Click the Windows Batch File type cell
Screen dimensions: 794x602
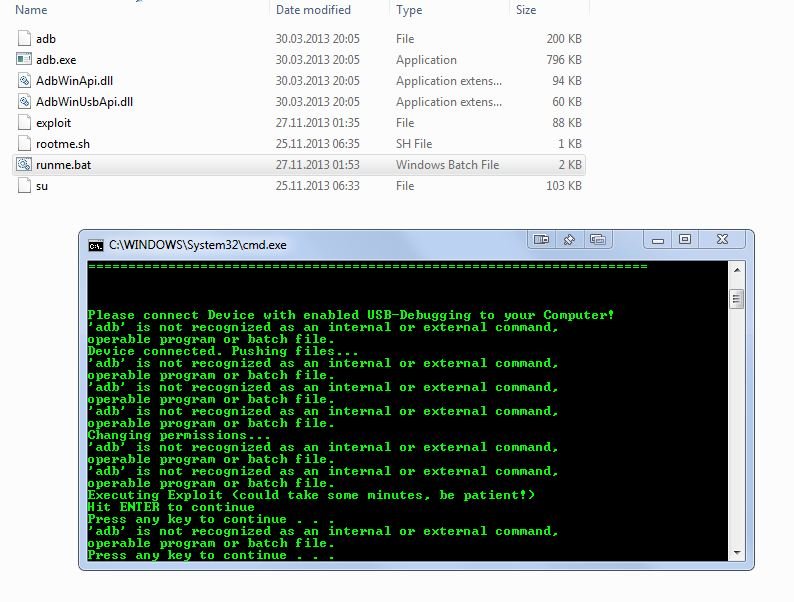tap(448, 165)
